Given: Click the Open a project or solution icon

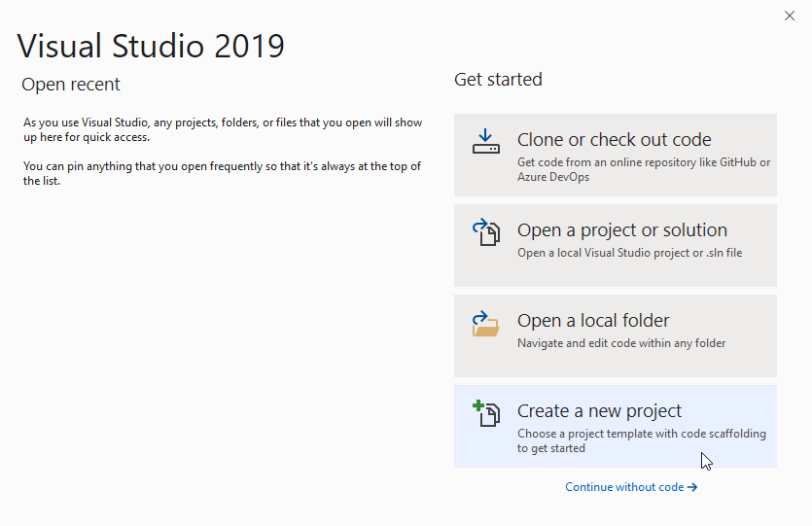Looking at the screenshot, I should point(486,232).
